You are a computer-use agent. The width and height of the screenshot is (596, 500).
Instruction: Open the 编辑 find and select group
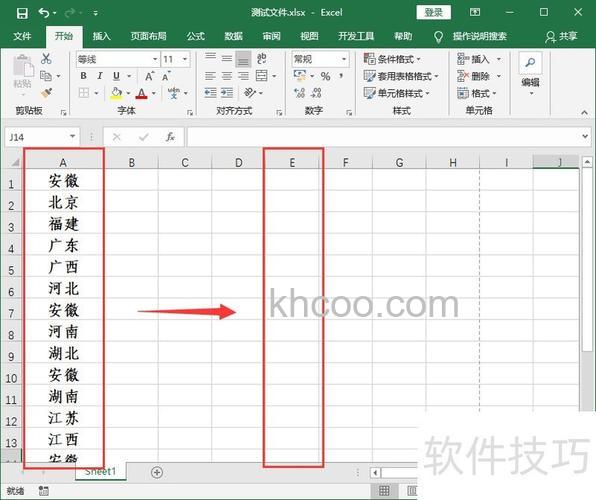530,74
